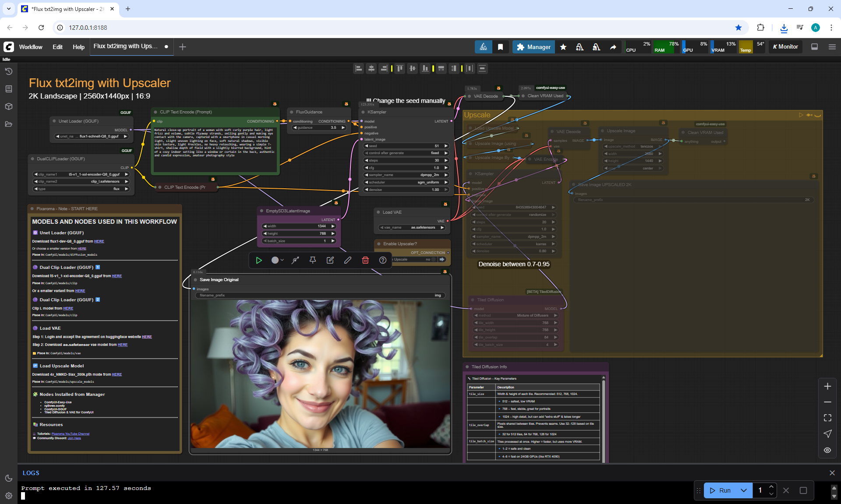Toggle the Enable Upscale switch
This screenshot has width=841, height=504.
[x=433, y=259]
